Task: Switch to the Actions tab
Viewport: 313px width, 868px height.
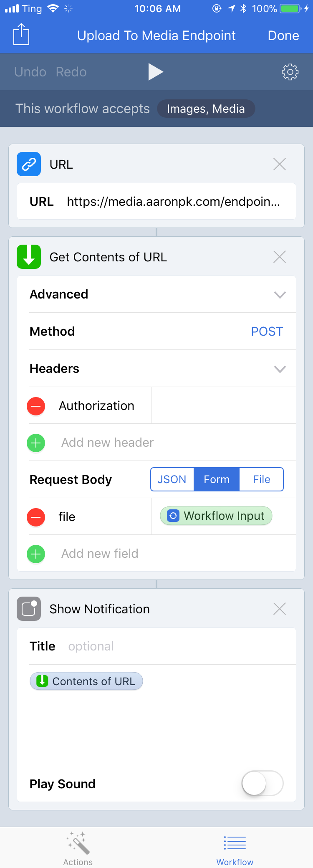Action: [78, 848]
